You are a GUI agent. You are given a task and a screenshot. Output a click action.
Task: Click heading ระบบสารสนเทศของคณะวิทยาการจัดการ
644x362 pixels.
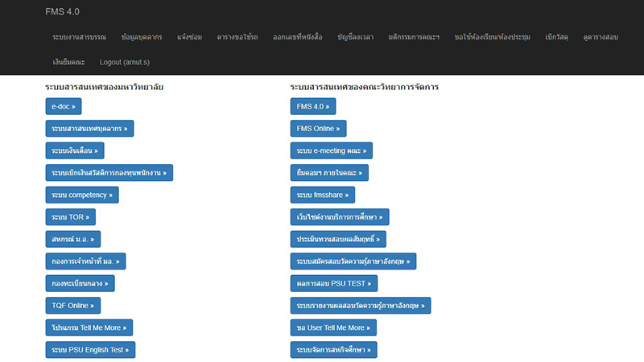(365, 87)
